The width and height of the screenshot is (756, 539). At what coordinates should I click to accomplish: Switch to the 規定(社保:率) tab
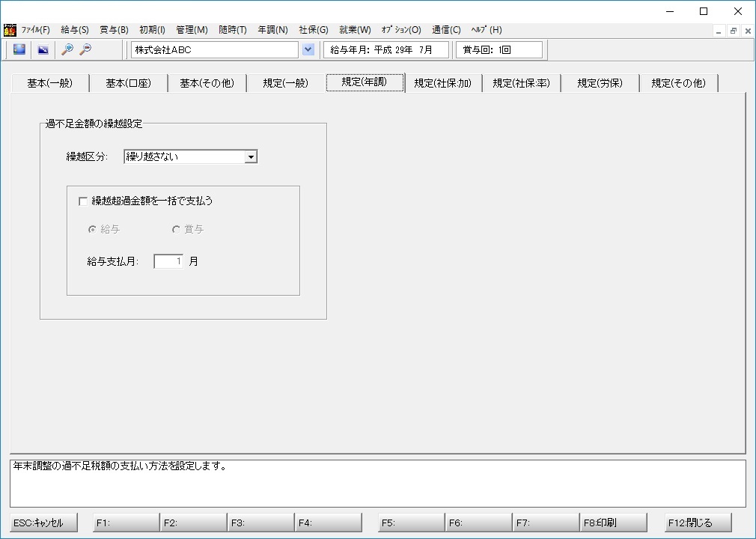click(522, 83)
